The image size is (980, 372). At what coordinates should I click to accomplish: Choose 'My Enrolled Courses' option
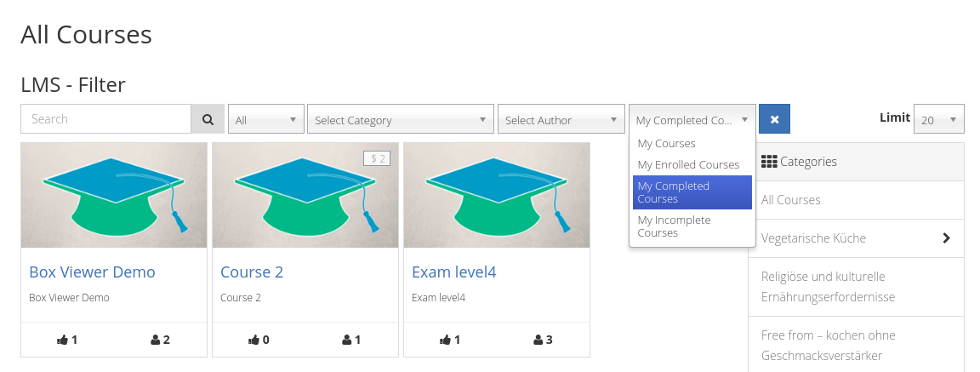click(x=689, y=165)
